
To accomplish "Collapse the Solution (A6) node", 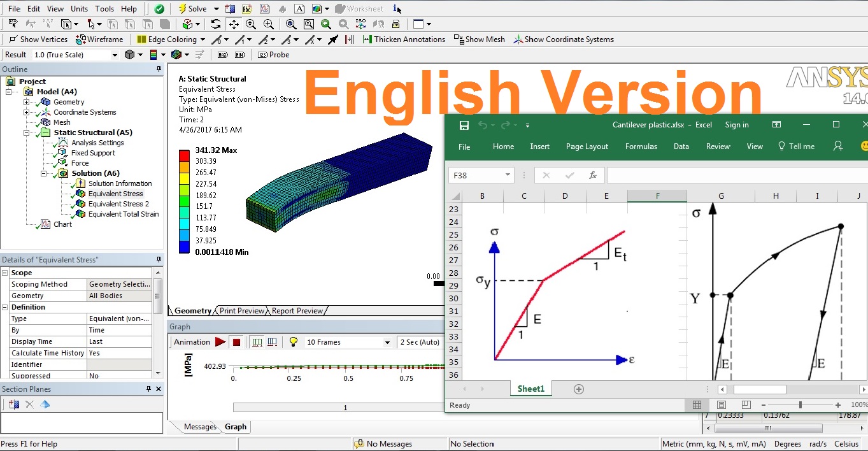I will click(44, 173).
